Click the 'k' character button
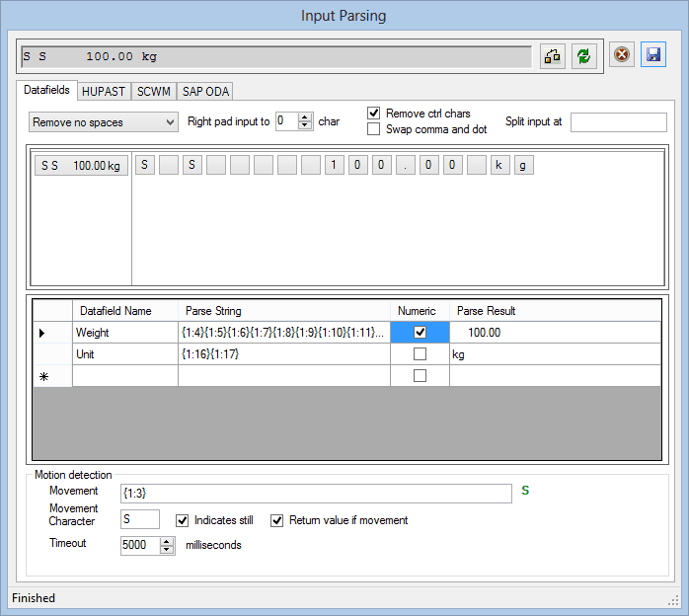The width and height of the screenshot is (689, 616). pos(500,165)
